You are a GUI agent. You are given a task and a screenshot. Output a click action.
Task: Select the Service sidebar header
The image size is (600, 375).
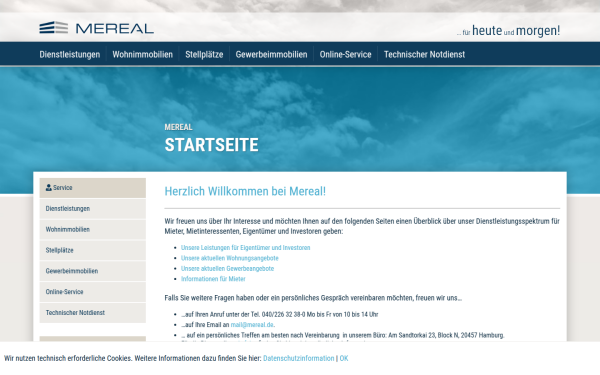pyautogui.click(x=93, y=188)
